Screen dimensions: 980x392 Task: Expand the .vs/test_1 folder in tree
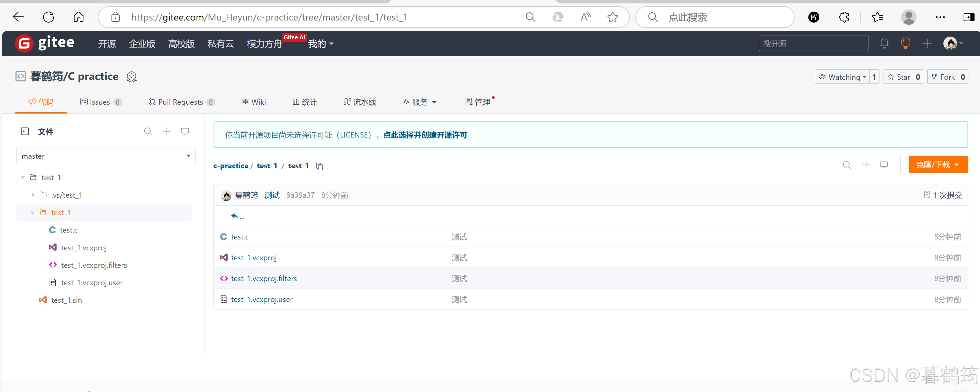pyautogui.click(x=33, y=195)
